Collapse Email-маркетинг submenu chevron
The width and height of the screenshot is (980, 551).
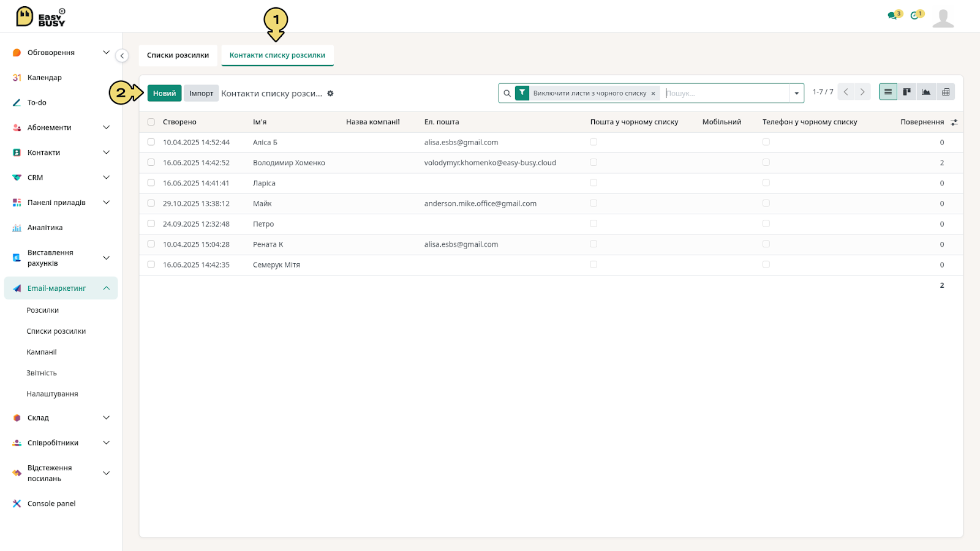pos(106,288)
